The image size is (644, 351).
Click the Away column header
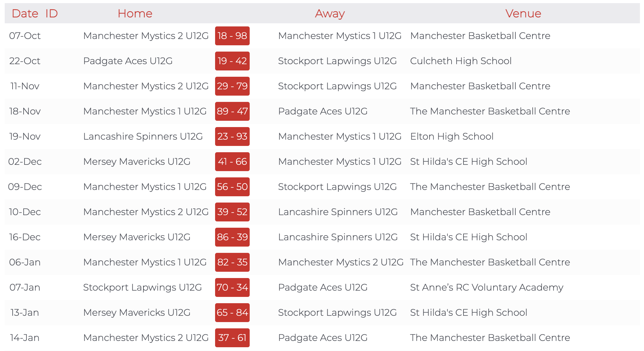point(330,14)
